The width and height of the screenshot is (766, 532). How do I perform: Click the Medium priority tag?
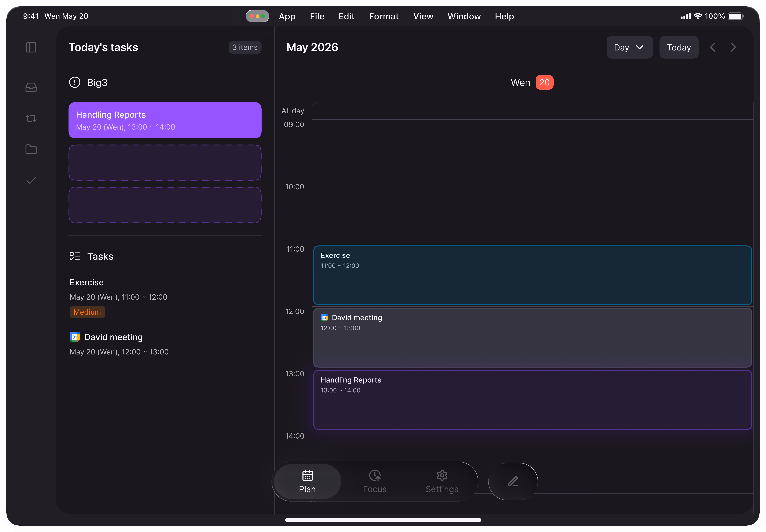[x=87, y=312]
